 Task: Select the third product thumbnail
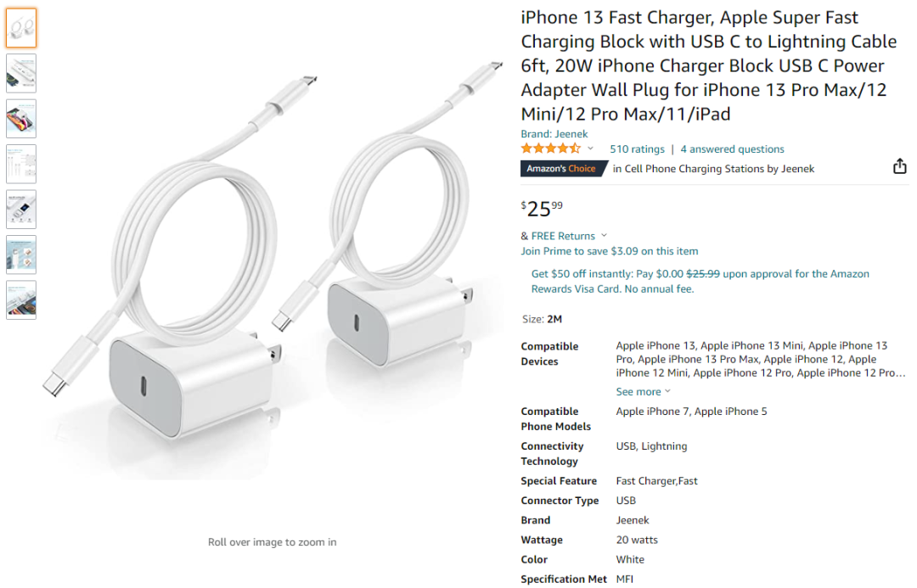tap(21, 119)
